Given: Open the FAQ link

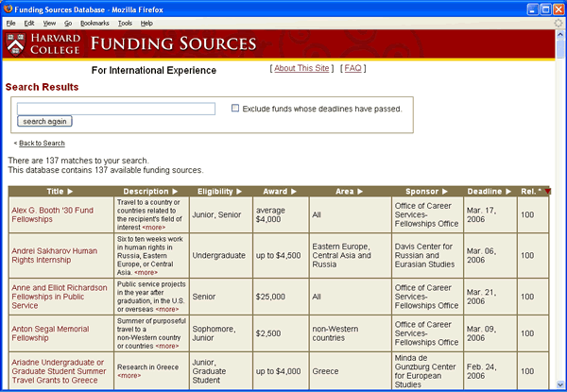Looking at the screenshot, I should (352, 68).
